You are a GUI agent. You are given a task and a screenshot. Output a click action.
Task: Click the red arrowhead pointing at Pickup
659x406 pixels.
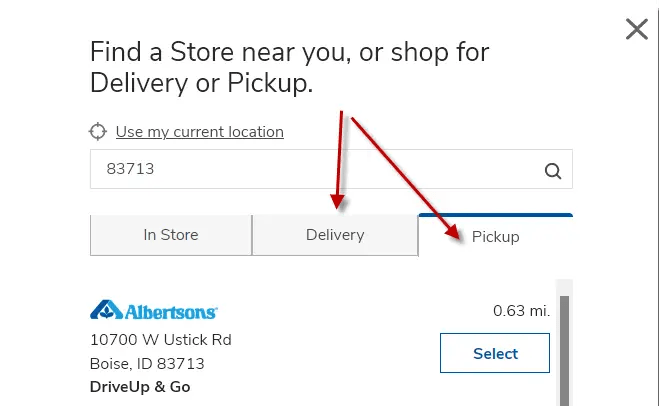tap(453, 232)
